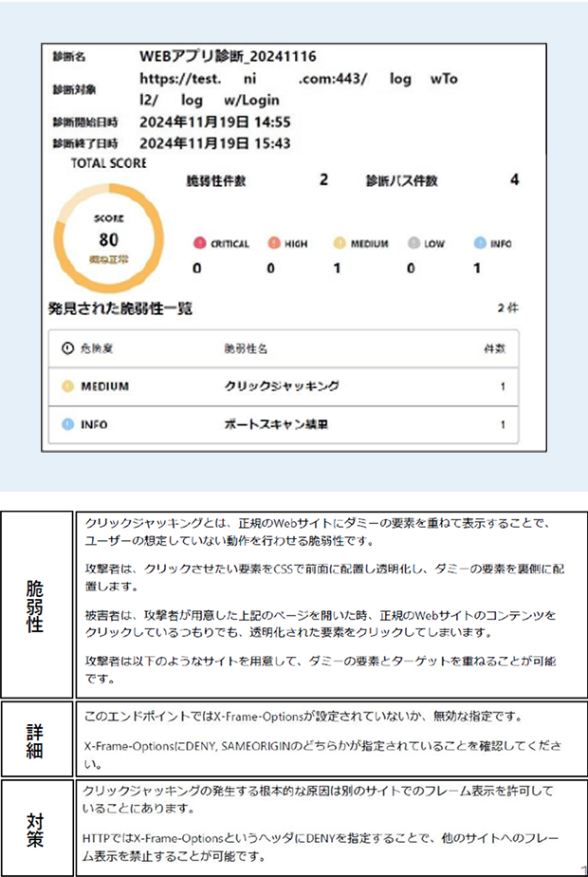Image resolution: width=588 pixels, height=877 pixels.
Task: Click the red CRITICAL severity icon
Action: [x=198, y=244]
